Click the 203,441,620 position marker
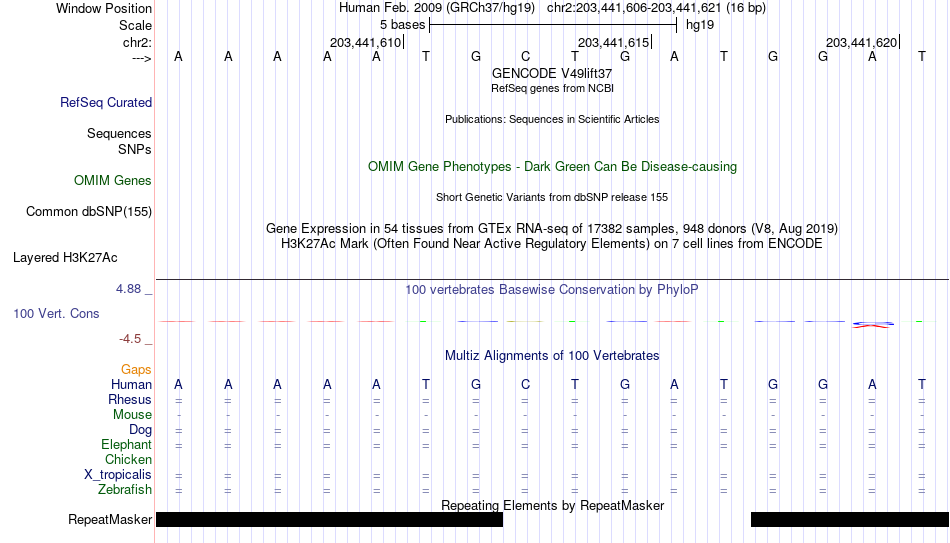 coord(862,42)
